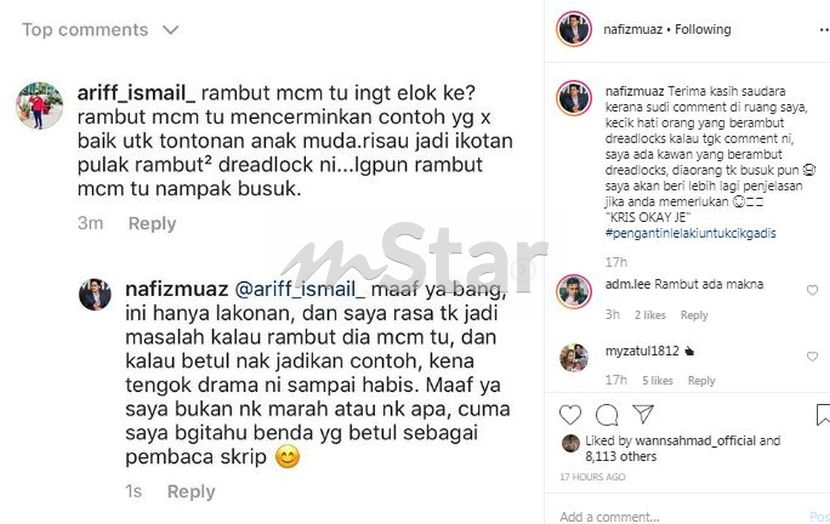
Task: Expand Top comments sorting dropdown
Action: [101, 30]
